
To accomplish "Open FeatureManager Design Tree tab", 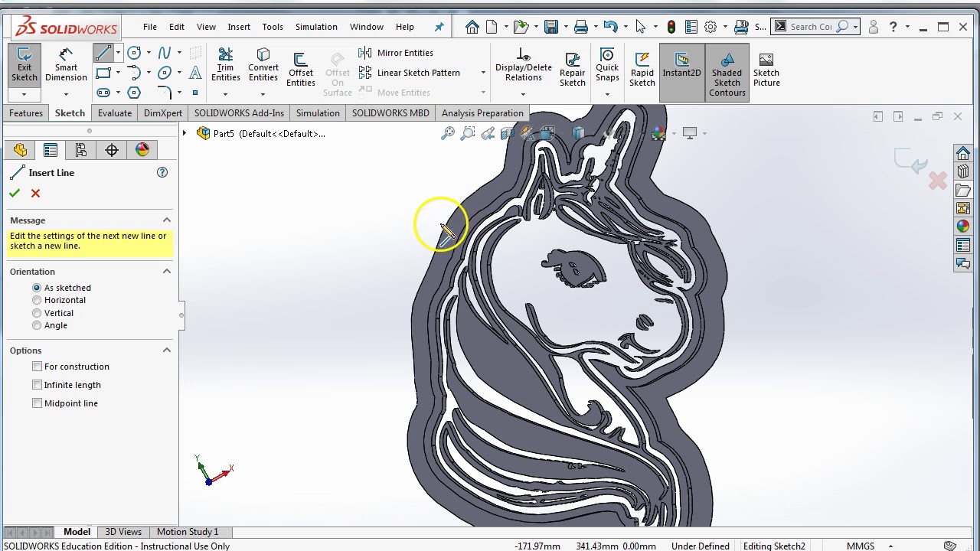I will 20,150.
